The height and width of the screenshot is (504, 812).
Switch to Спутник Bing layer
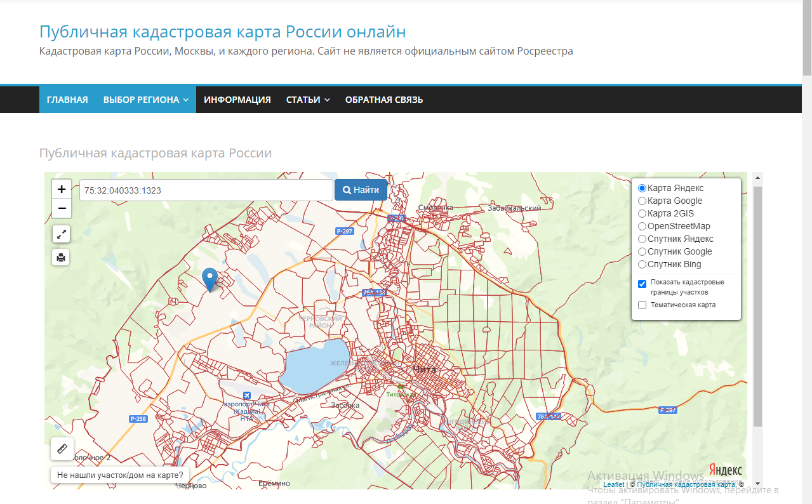[x=642, y=265]
